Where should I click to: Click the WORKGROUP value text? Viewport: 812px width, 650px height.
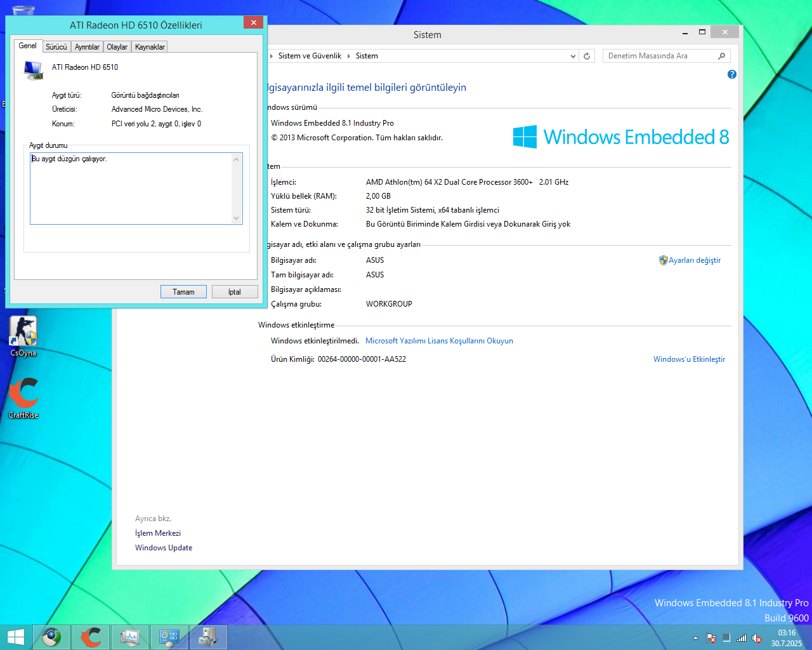click(389, 304)
